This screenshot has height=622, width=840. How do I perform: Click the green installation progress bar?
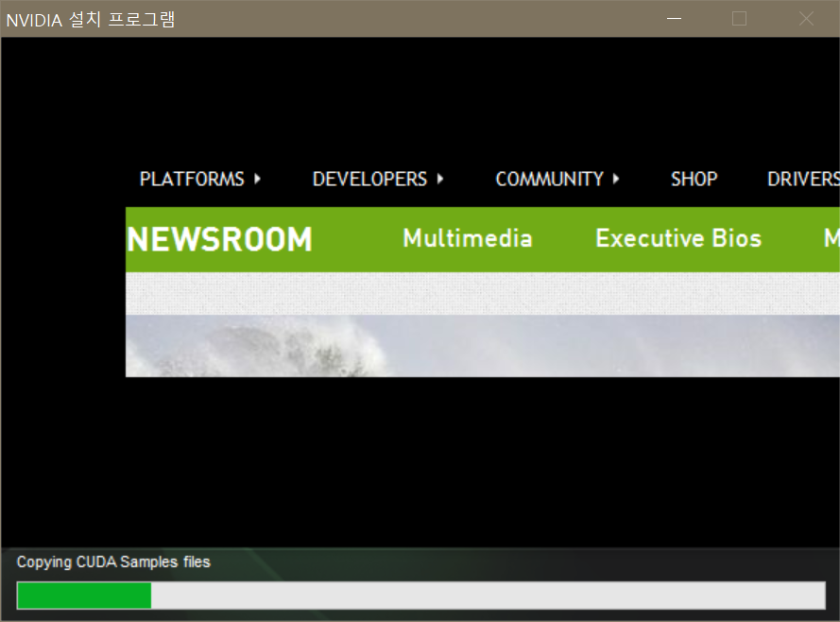(421, 596)
